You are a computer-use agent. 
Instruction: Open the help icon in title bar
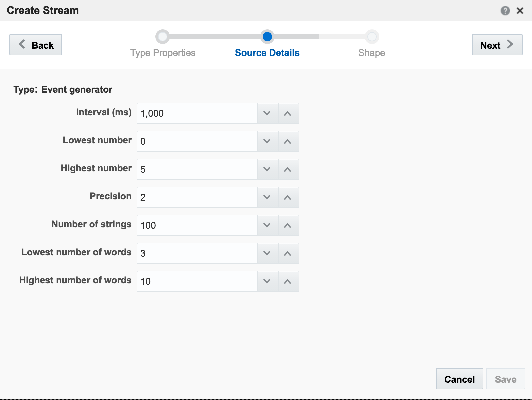(505, 11)
